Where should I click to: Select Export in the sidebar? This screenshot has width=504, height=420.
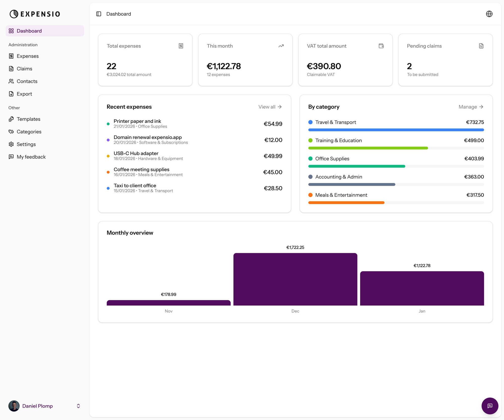click(24, 94)
